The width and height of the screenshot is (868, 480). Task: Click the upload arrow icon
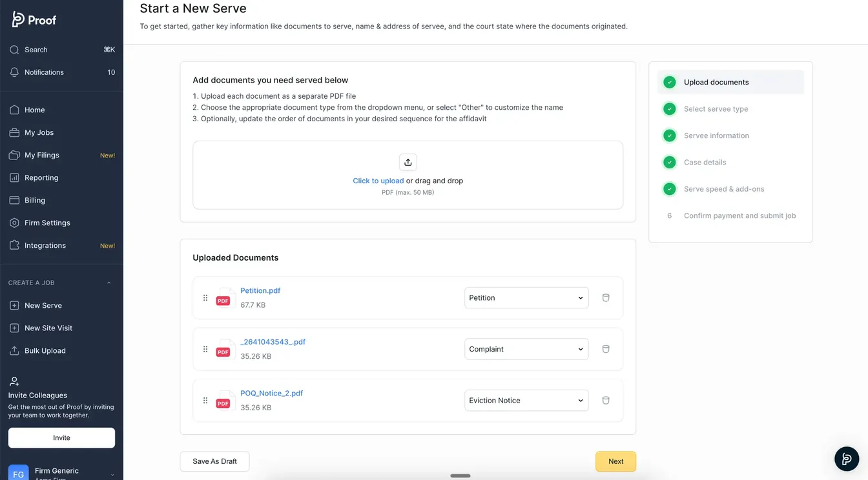pos(408,162)
